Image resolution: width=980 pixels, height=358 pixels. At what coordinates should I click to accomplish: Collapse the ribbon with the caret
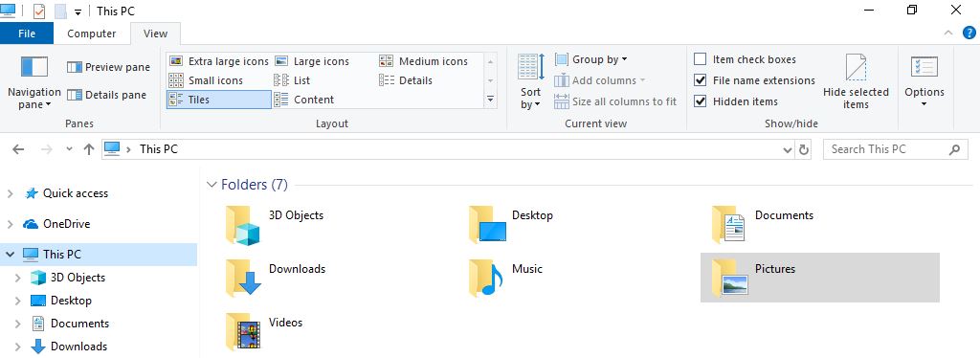point(948,34)
